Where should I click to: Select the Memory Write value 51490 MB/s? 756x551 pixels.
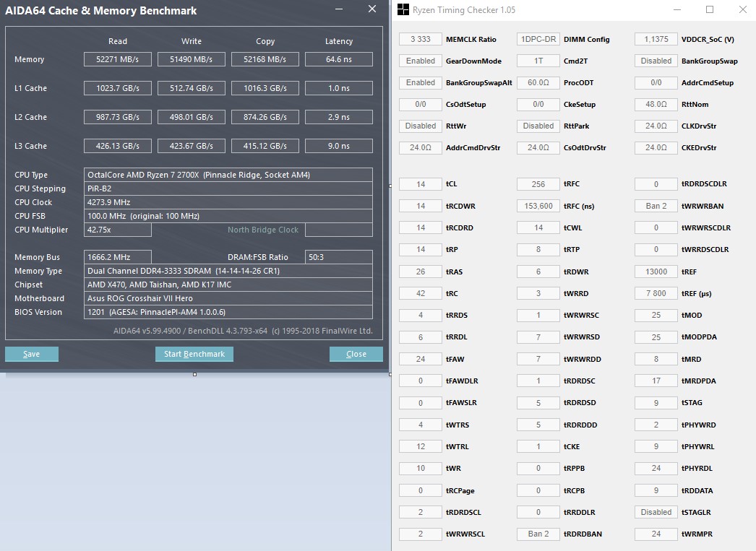click(x=192, y=59)
